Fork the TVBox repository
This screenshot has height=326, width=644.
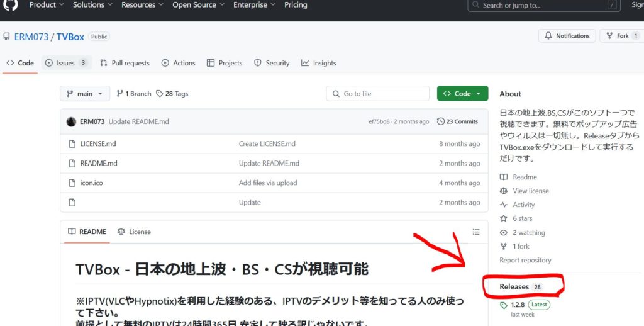(x=621, y=36)
